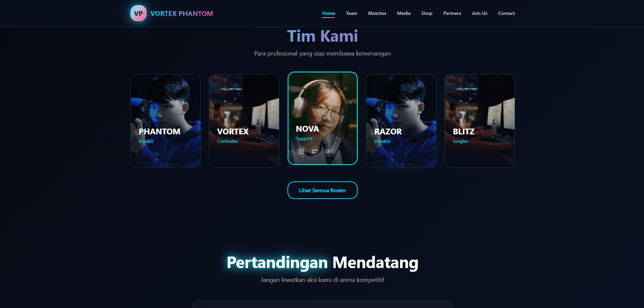Select the NOVA Support player card
Image resolution: width=644 pixels, height=308 pixels.
[323, 118]
